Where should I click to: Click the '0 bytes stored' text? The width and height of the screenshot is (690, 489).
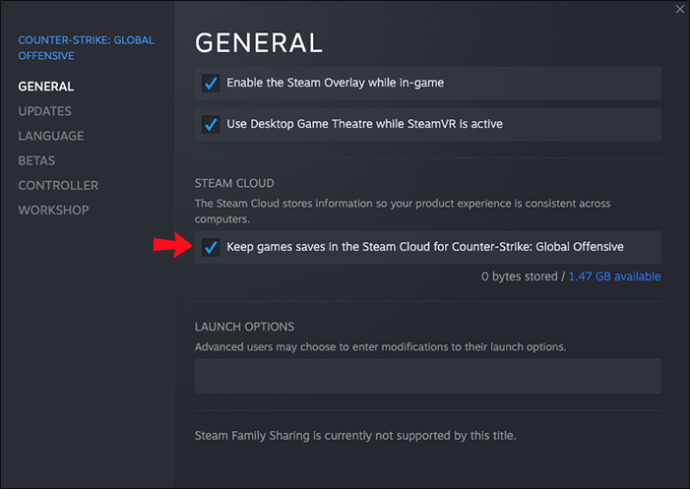pos(518,276)
